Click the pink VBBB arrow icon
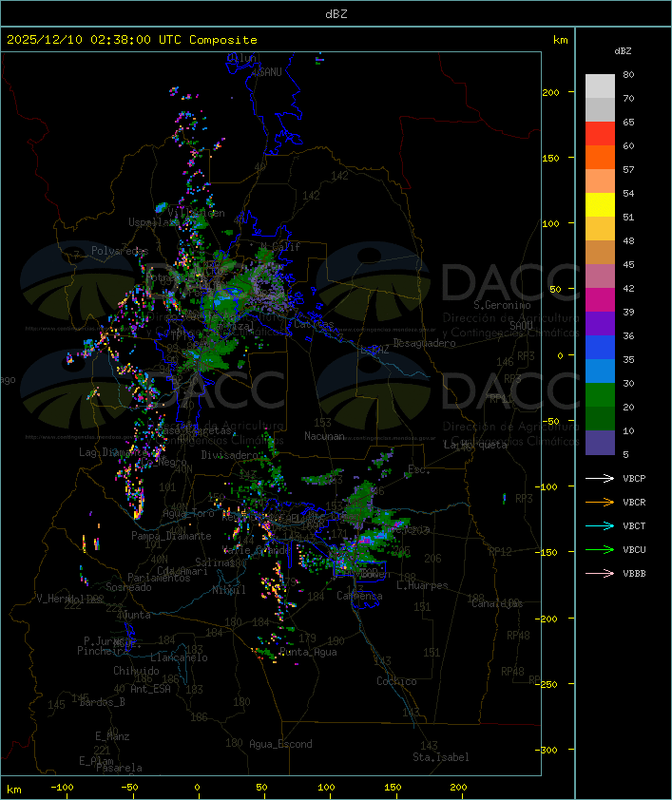This screenshot has height=800, width=672. point(600,574)
